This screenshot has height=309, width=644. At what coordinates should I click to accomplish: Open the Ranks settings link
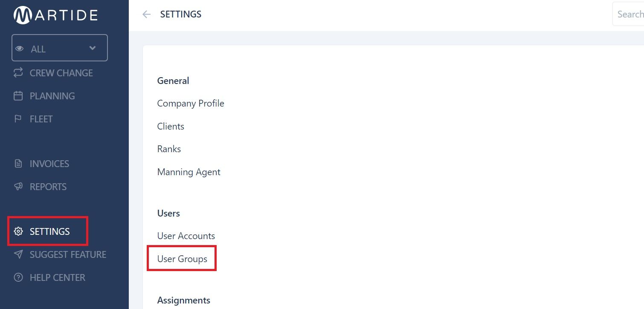[169, 149]
